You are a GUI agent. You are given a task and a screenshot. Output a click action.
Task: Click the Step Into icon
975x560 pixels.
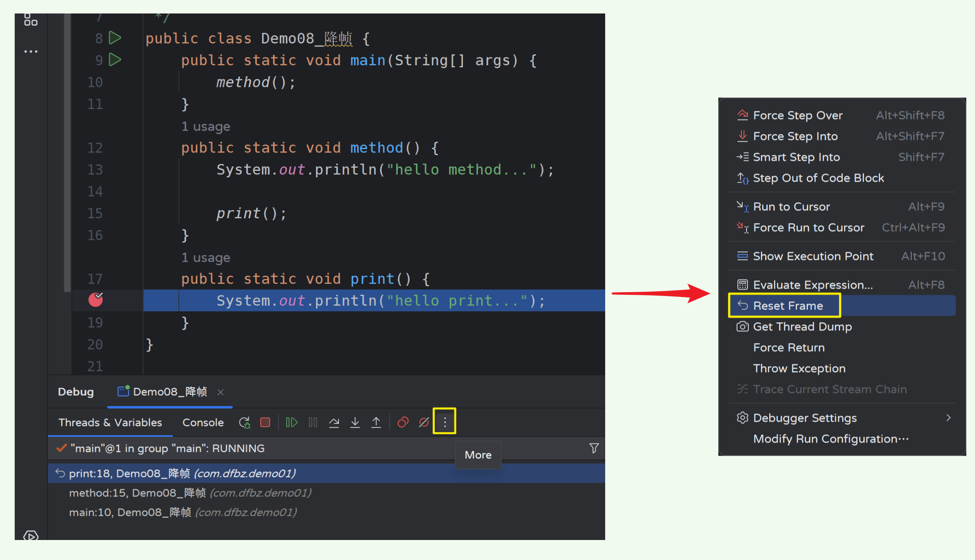[x=355, y=422]
